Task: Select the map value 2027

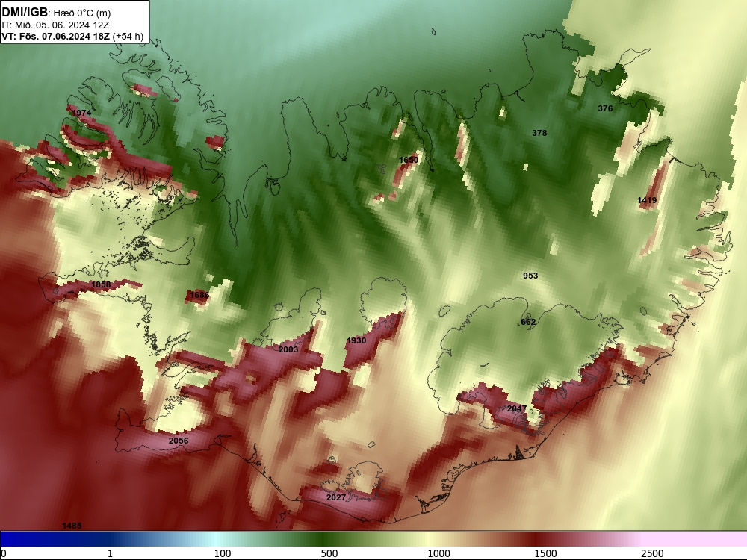Action: [x=336, y=497]
